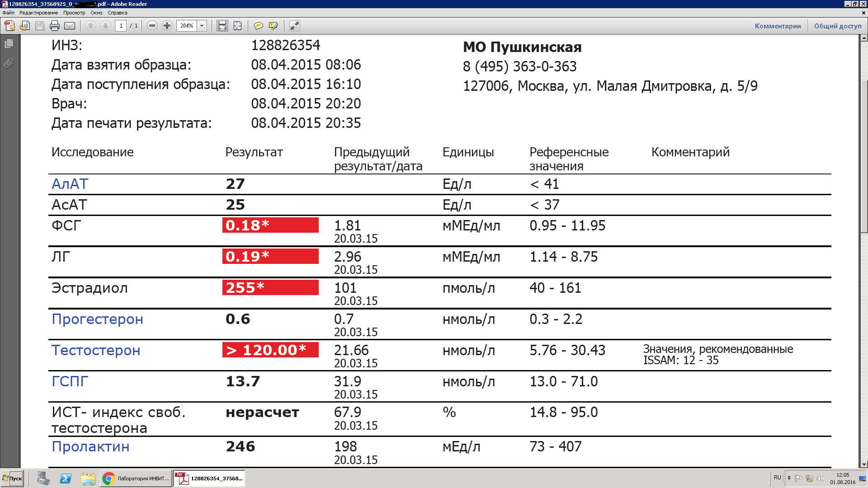Toggle fit one full page view
This screenshot has width=868, height=488.
(x=237, y=26)
